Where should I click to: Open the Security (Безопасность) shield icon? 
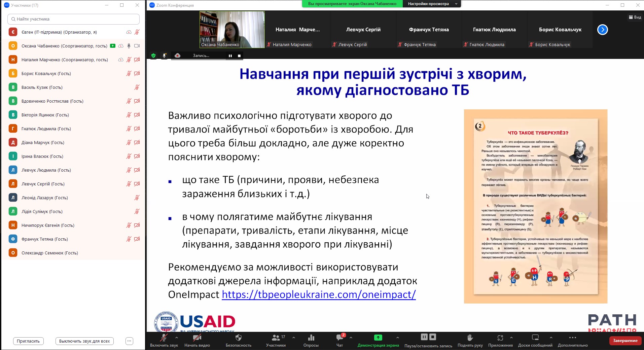click(x=238, y=338)
